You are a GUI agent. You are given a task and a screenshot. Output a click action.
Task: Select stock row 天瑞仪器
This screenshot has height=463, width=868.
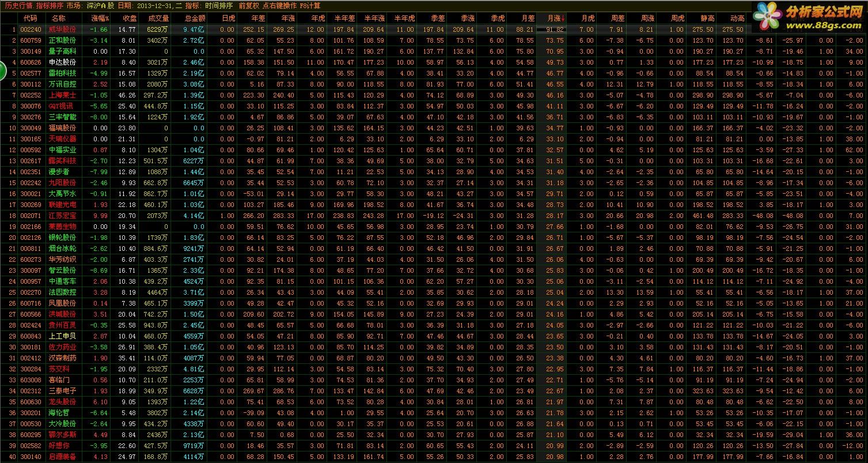434,139
